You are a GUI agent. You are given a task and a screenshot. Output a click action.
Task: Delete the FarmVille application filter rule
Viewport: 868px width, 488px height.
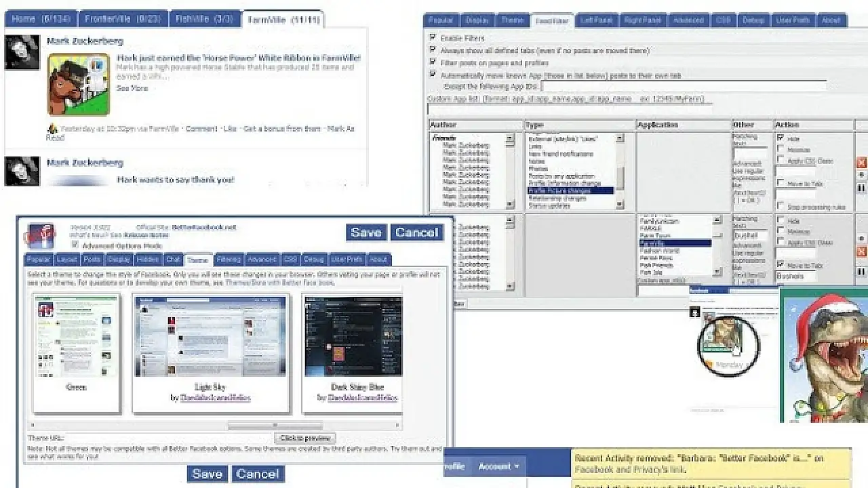pos(862,251)
